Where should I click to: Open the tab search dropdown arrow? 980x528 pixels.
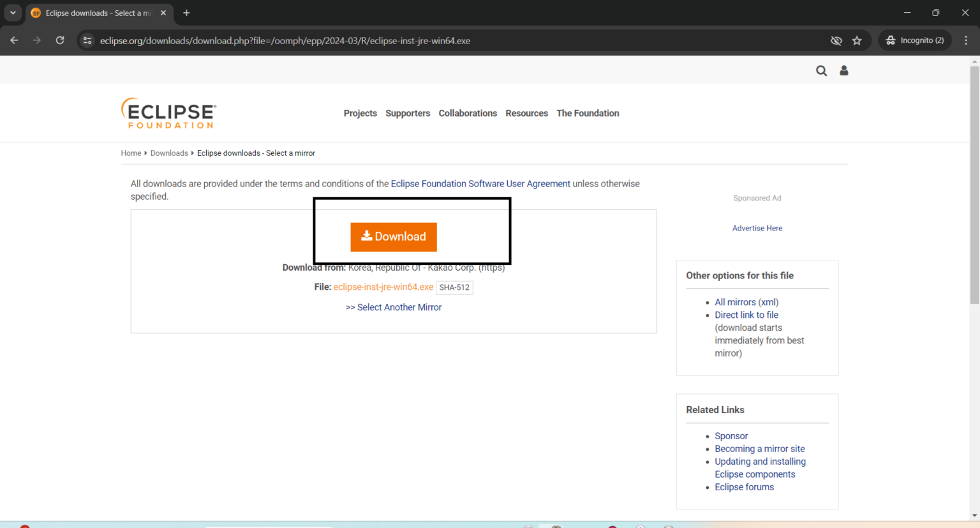13,13
